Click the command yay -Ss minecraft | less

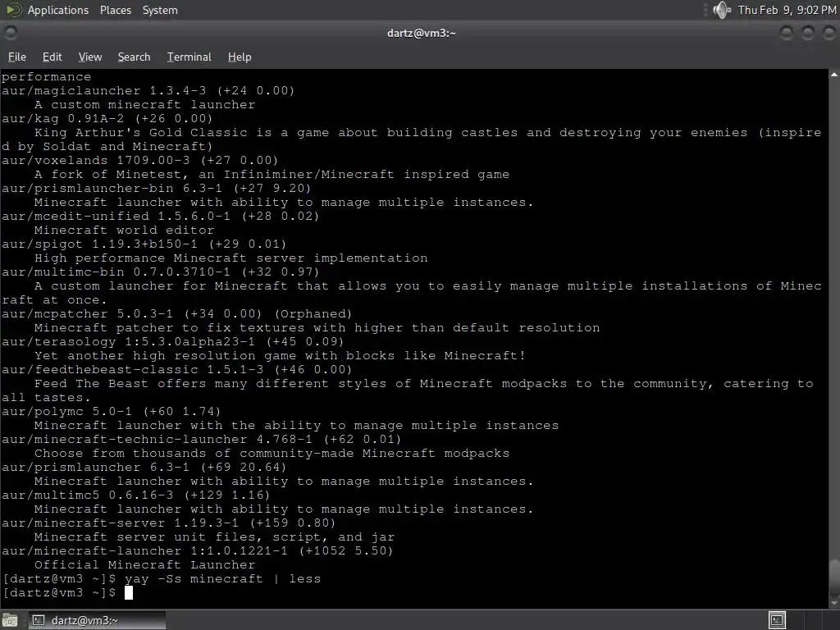pyautogui.click(x=223, y=578)
